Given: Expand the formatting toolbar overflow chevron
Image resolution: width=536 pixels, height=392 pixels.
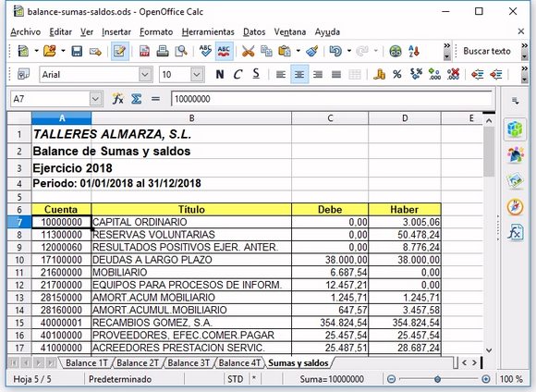Looking at the screenshot, I should pyautogui.click(x=524, y=74).
